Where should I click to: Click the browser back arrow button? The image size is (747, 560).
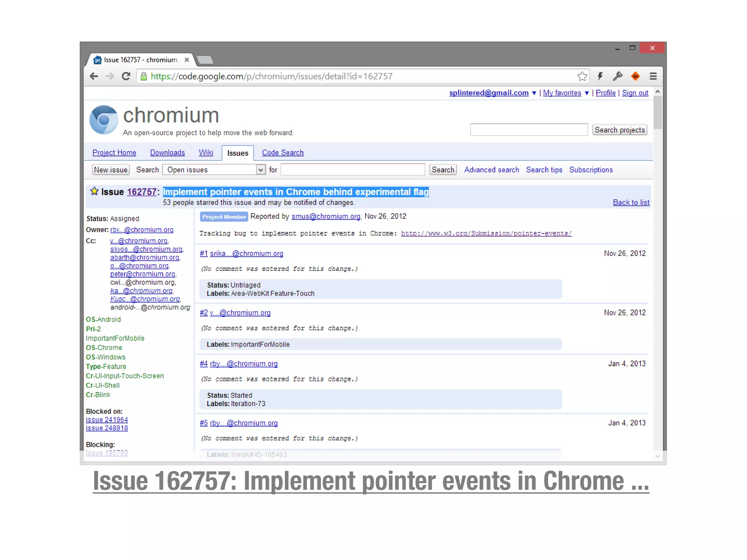(x=94, y=76)
